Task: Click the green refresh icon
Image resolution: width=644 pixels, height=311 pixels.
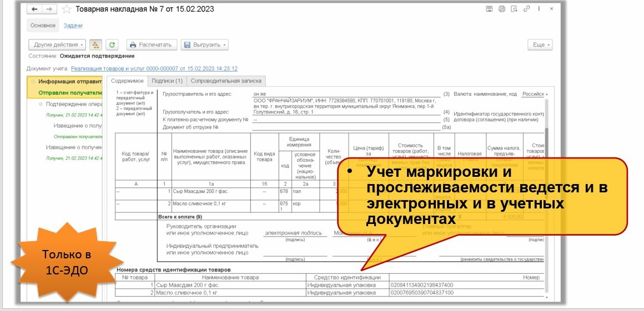Action: 112,45
